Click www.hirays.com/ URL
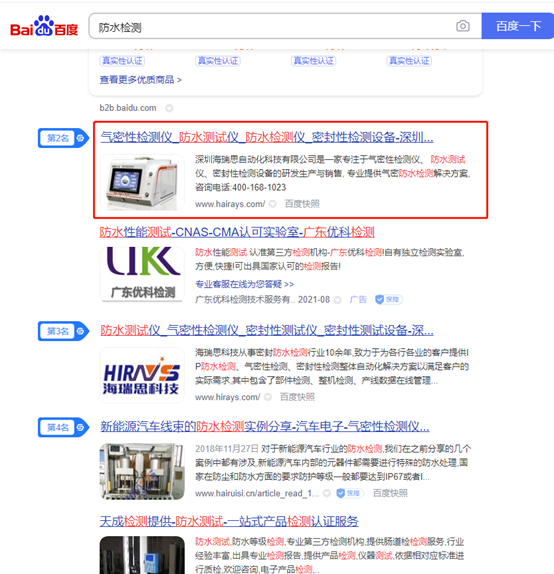This screenshot has height=574, width=554. tap(228, 397)
